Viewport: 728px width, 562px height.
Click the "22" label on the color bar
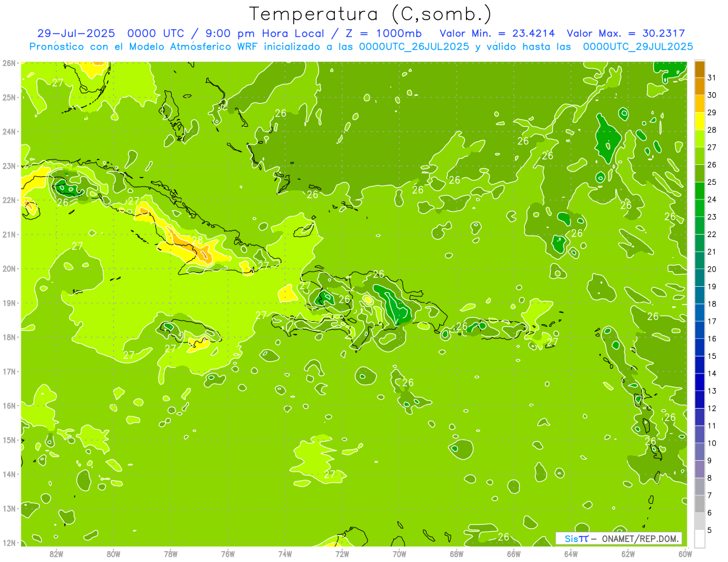click(x=712, y=234)
